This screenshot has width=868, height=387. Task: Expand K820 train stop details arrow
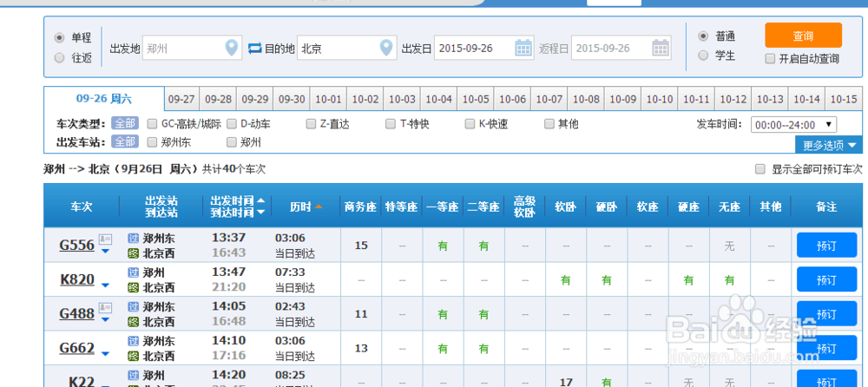tap(105, 285)
